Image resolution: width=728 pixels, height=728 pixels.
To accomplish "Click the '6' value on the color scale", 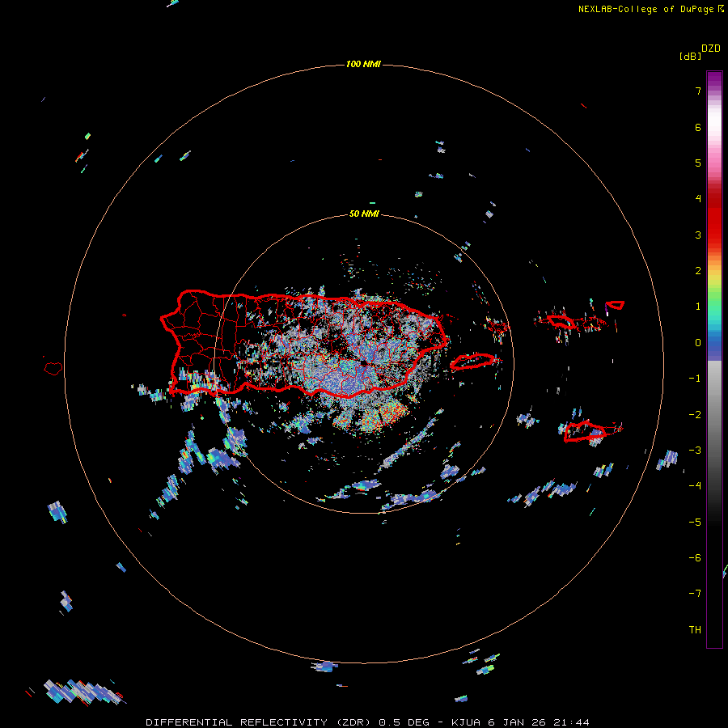I will point(698,127).
